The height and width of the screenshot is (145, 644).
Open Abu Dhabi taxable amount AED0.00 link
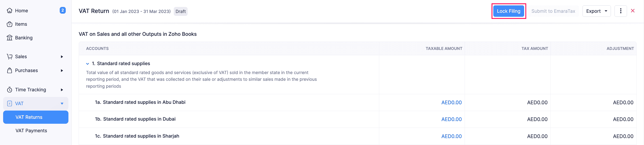(x=451, y=102)
